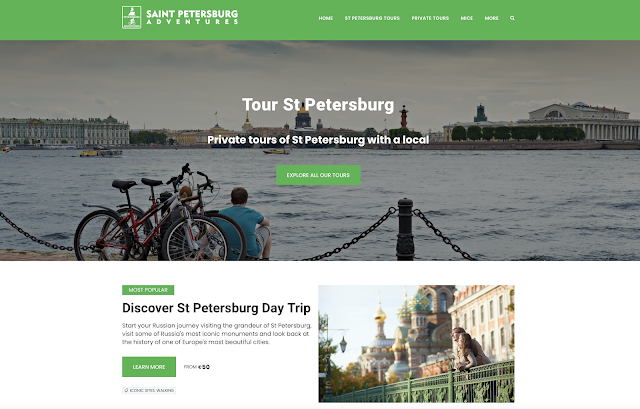The image size is (640, 409).
Task: Click the LEARN MORE button
Action: coord(149,367)
